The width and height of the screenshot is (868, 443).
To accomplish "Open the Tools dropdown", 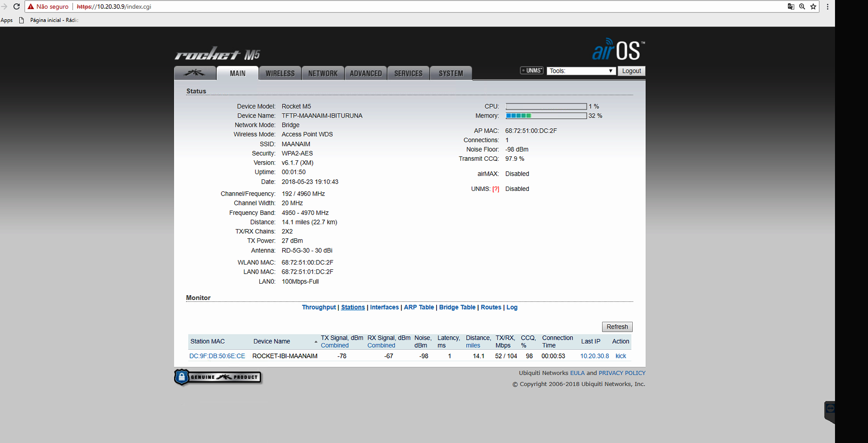I will pyautogui.click(x=581, y=71).
